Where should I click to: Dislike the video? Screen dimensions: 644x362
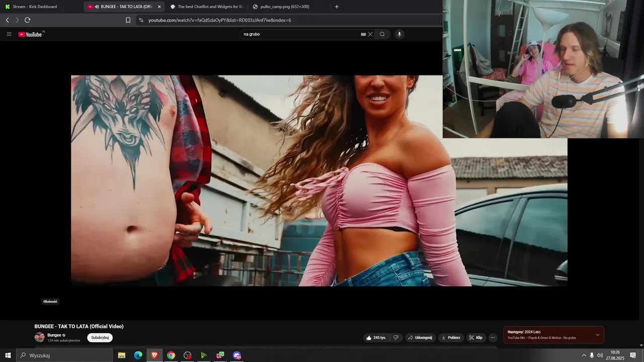[396, 337]
